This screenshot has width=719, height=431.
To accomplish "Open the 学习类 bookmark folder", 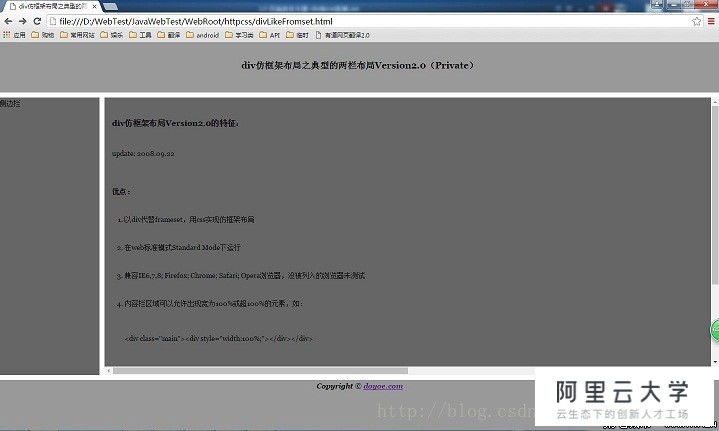I will pos(239,35).
